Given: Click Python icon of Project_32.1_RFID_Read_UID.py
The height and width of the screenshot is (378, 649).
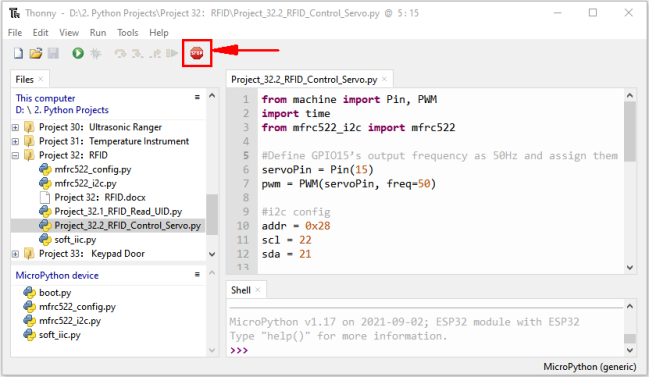Looking at the screenshot, I should coord(45,212).
